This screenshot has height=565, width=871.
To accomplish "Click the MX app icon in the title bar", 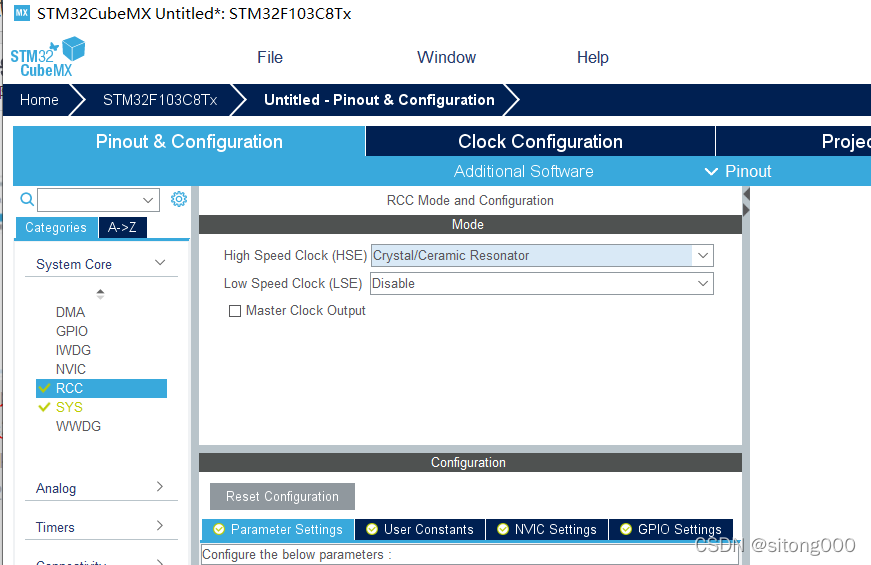I will click(x=22, y=13).
